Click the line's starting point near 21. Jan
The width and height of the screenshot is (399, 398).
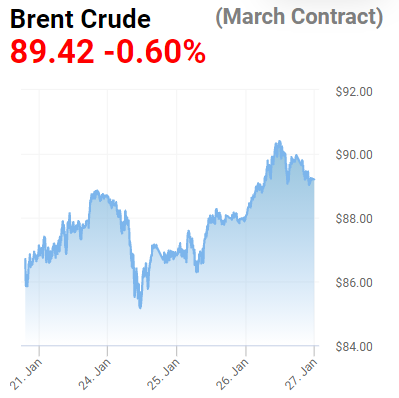point(25,259)
